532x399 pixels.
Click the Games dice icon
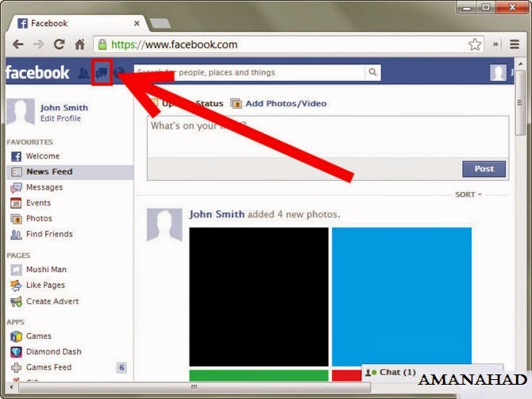(16, 336)
